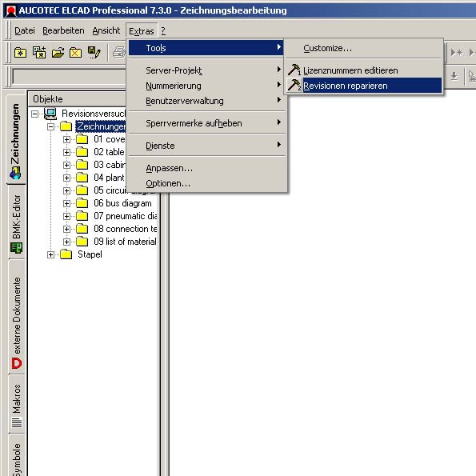Click the close folder icon with X

[x=75, y=53]
